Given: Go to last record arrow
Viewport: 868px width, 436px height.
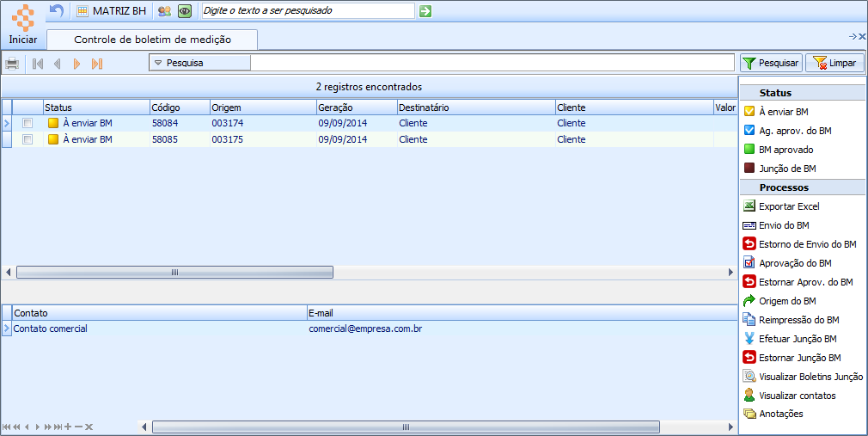Looking at the screenshot, I should point(97,64).
